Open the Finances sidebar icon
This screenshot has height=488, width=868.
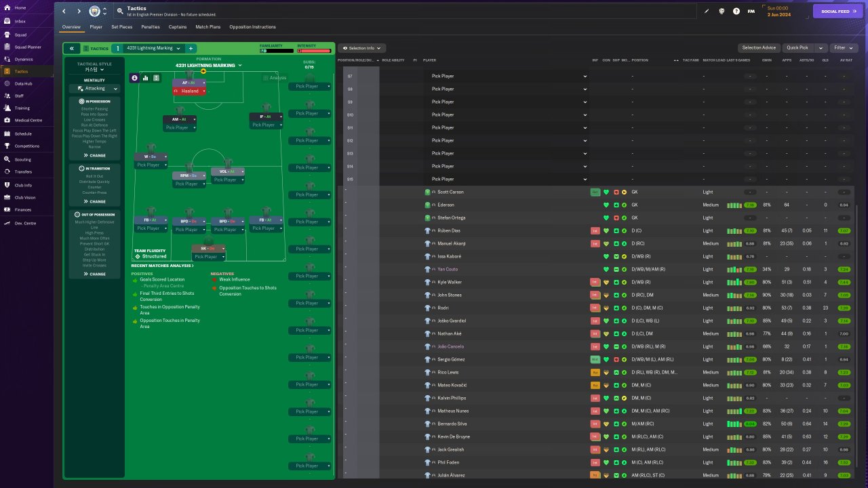[x=7, y=209]
